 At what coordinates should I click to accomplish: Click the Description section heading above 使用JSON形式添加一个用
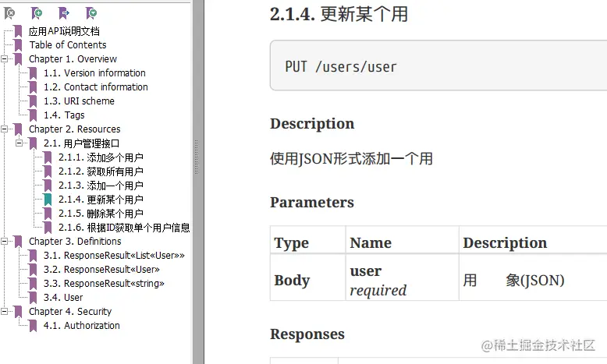(x=312, y=124)
